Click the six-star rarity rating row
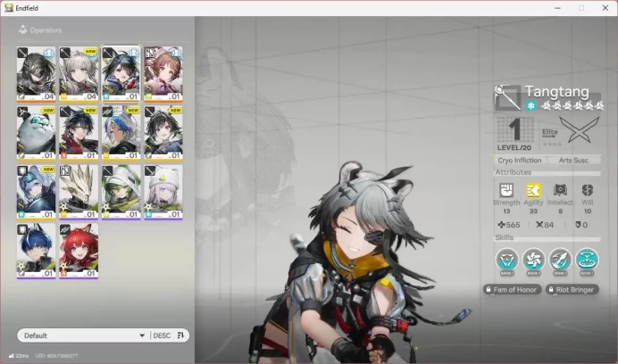 click(572, 105)
